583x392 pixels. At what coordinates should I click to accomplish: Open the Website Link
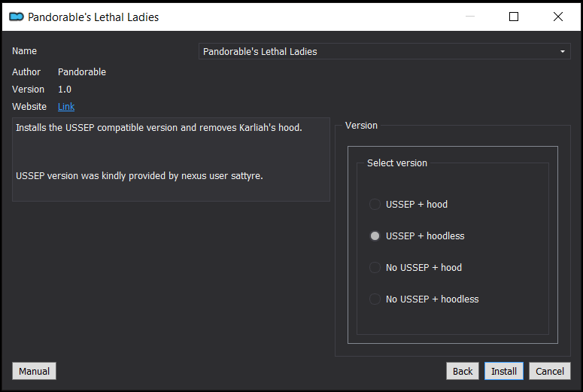[66, 107]
